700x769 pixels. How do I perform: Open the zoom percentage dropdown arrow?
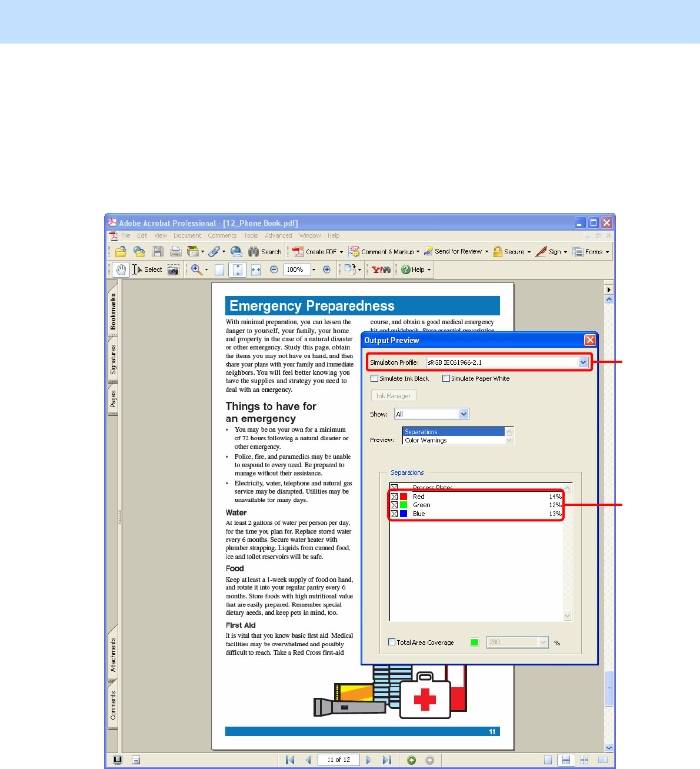pyautogui.click(x=314, y=269)
